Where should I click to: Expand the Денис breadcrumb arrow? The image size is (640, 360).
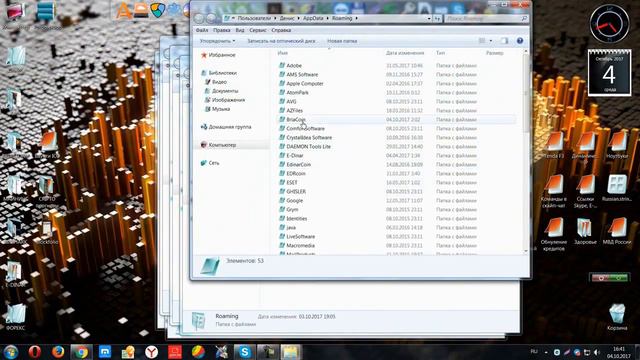298,18
